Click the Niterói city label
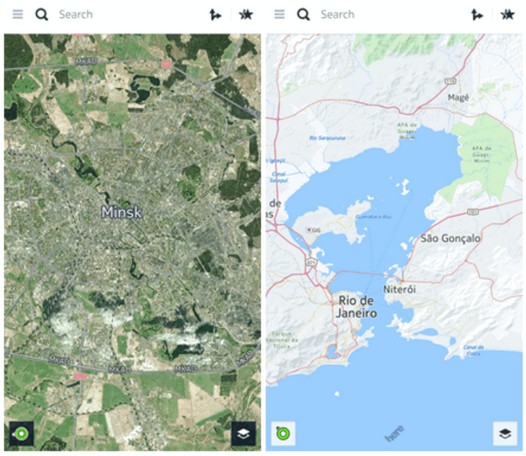The height and width of the screenshot is (456, 526). click(x=400, y=289)
